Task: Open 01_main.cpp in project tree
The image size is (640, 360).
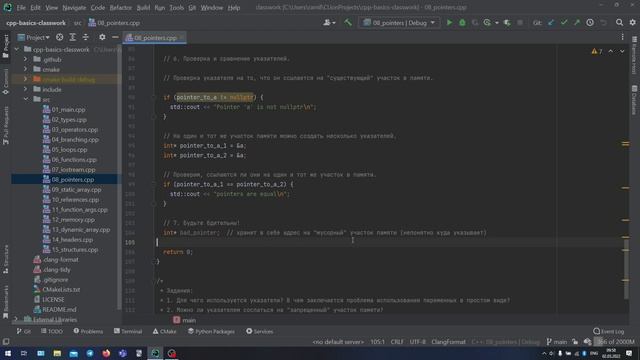Action: tap(68, 110)
